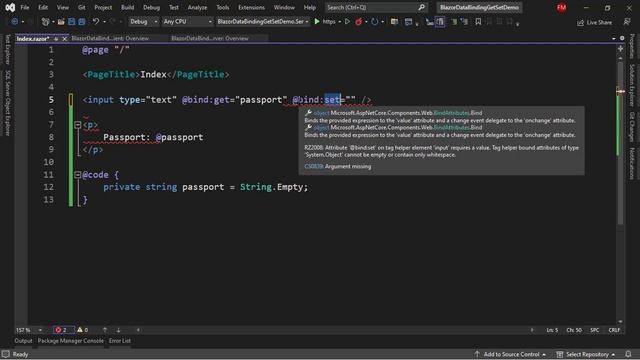Open the startup project dropdown
This screenshot has width=640, height=360.
pyautogui.click(x=262, y=22)
